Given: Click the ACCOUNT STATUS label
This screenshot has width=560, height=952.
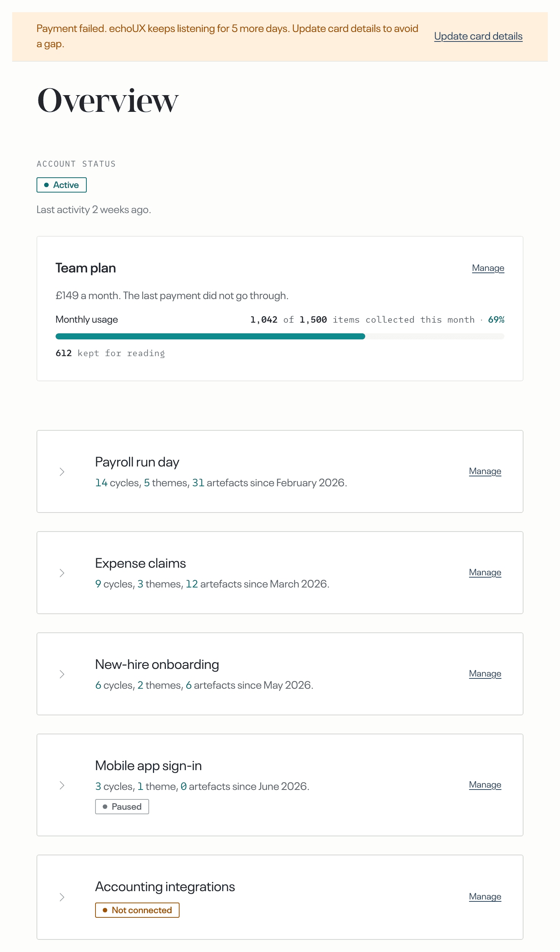Looking at the screenshot, I should pos(76,164).
